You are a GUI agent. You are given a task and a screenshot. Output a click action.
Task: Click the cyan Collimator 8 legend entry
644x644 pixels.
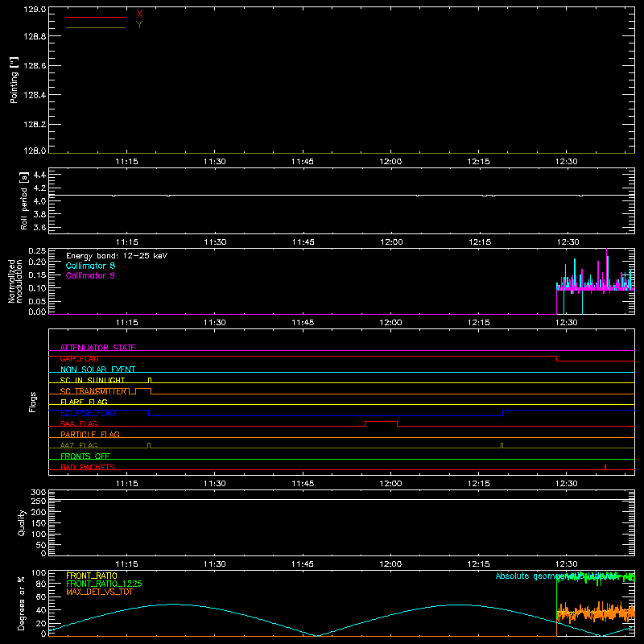(90, 266)
